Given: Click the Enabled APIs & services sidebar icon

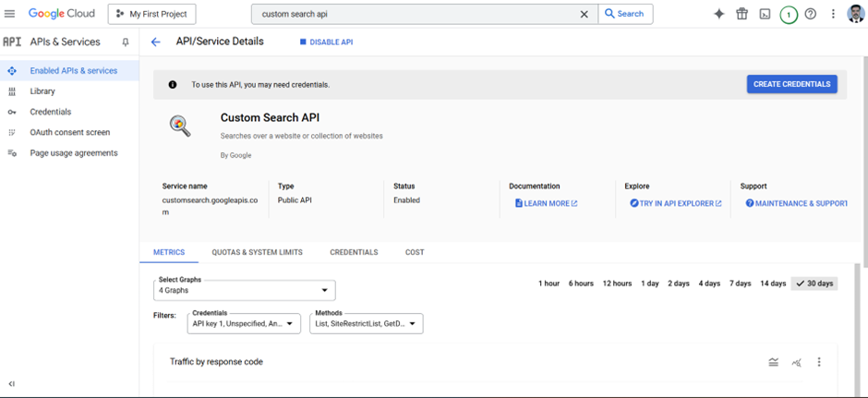Looking at the screenshot, I should pyautogui.click(x=12, y=71).
